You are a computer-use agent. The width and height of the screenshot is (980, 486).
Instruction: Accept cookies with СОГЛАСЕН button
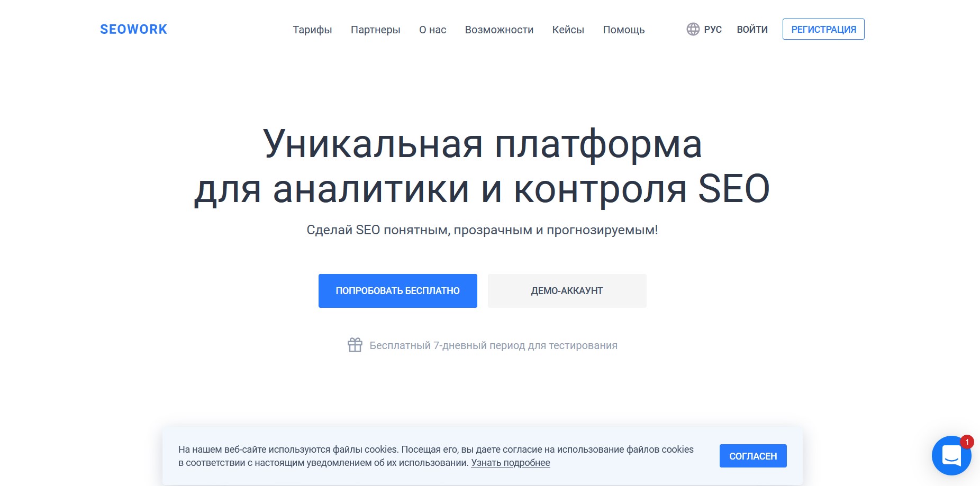point(752,456)
